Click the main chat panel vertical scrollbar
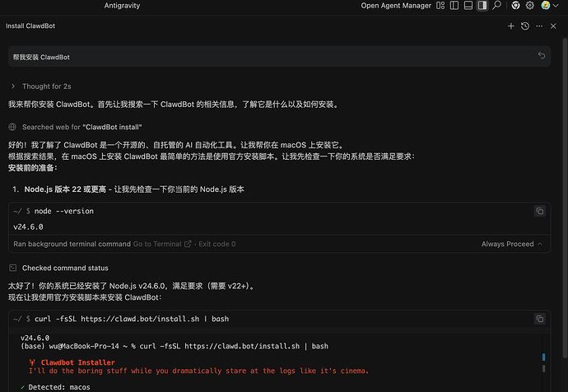The height and width of the screenshot is (392, 568). [565, 198]
